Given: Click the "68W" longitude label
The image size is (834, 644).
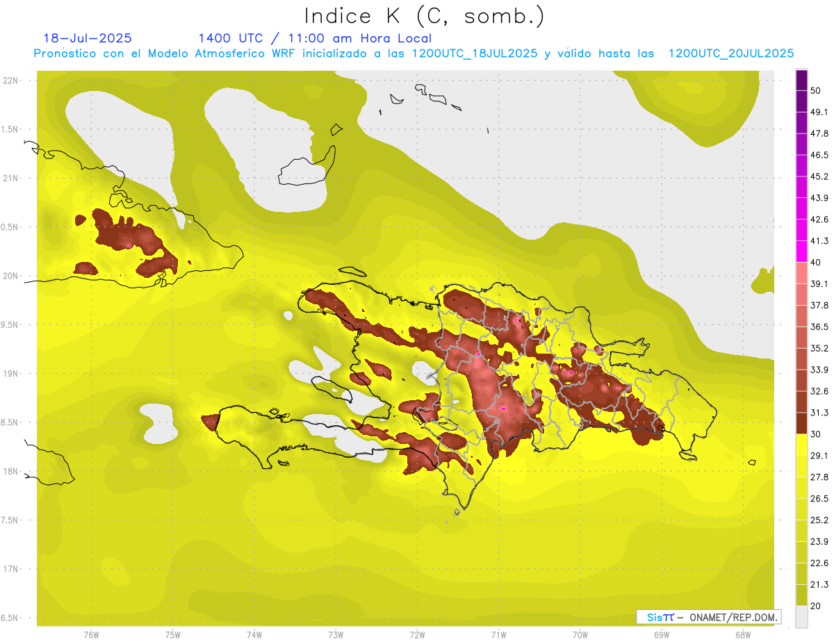Looking at the screenshot, I should tap(743, 635).
